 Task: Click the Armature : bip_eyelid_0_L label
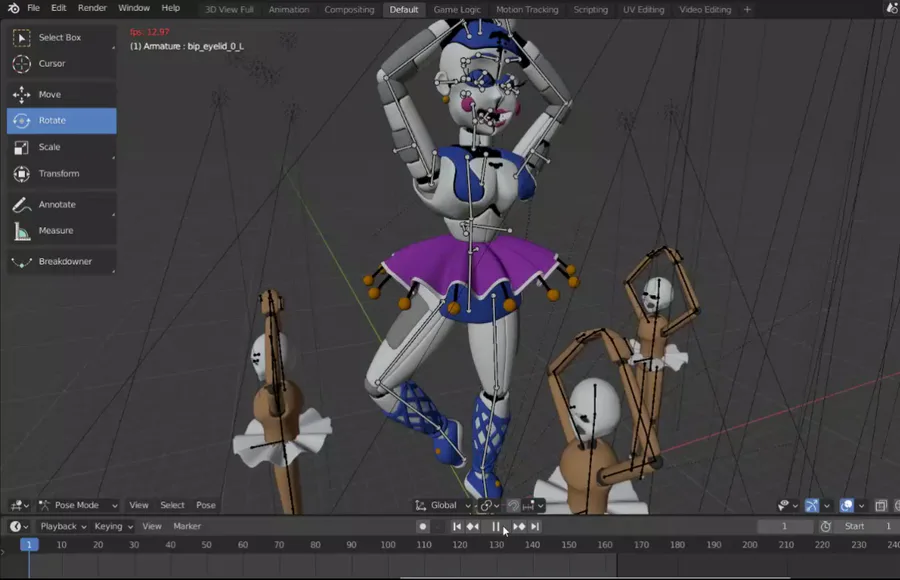coord(187,47)
